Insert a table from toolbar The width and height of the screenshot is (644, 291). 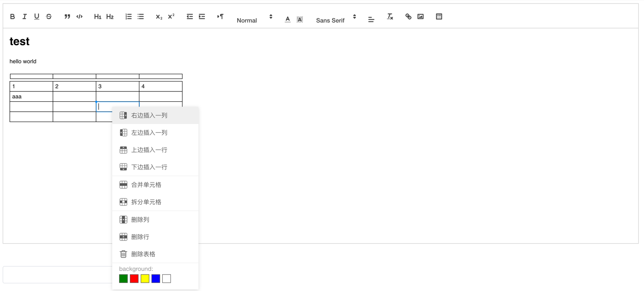pyautogui.click(x=439, y=16)
